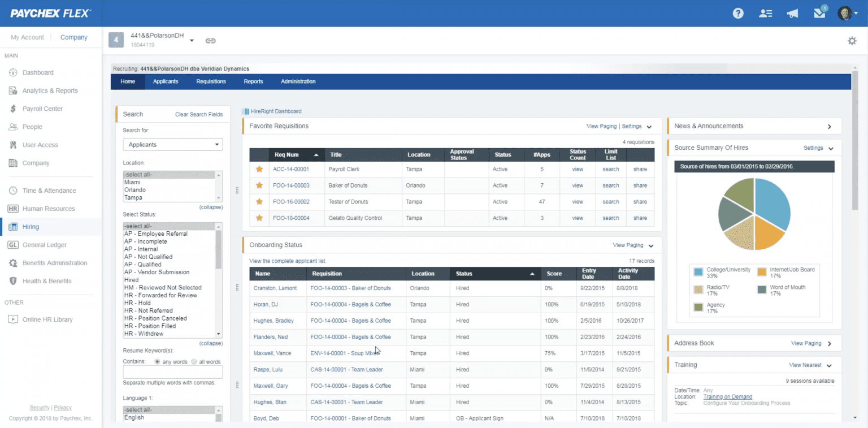Switch to the Requisitions tab
This screenshot has width=868, height=428.
coord(211,81)
